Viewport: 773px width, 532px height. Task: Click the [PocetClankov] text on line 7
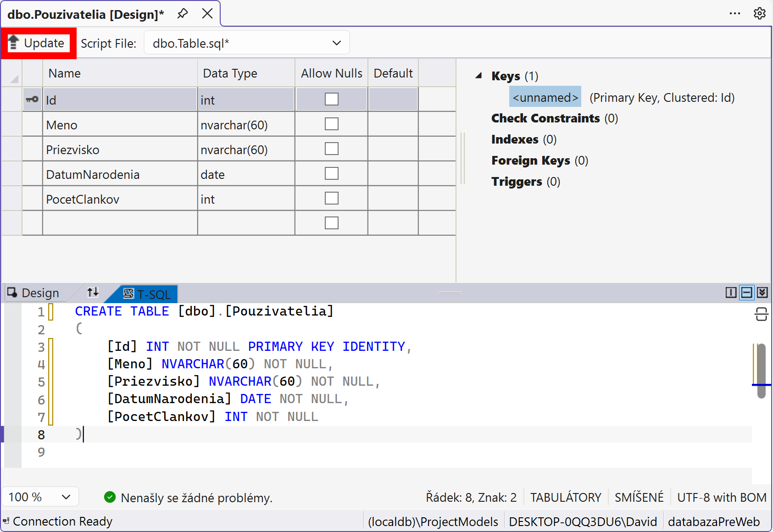[x=161, y=416]
